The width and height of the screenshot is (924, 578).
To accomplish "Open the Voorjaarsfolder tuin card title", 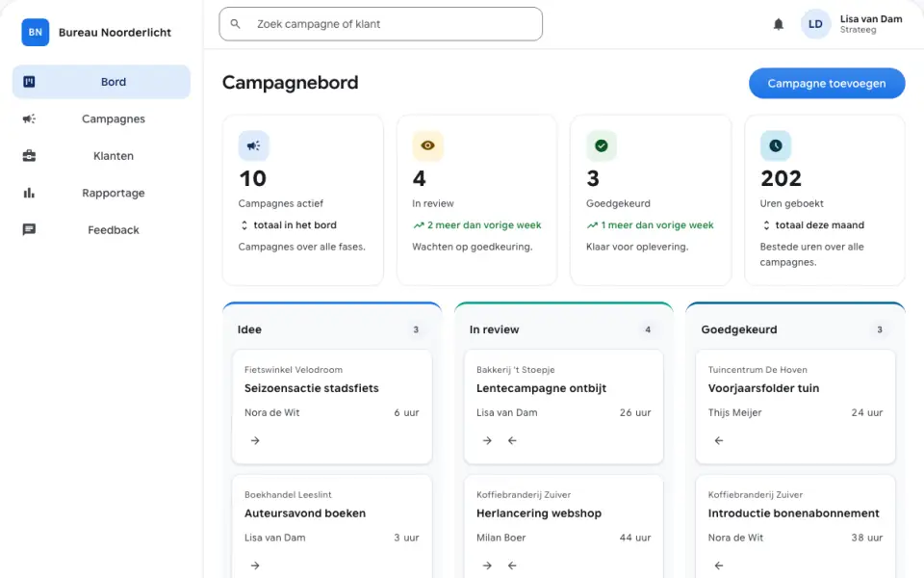I will tap(763, 388).
